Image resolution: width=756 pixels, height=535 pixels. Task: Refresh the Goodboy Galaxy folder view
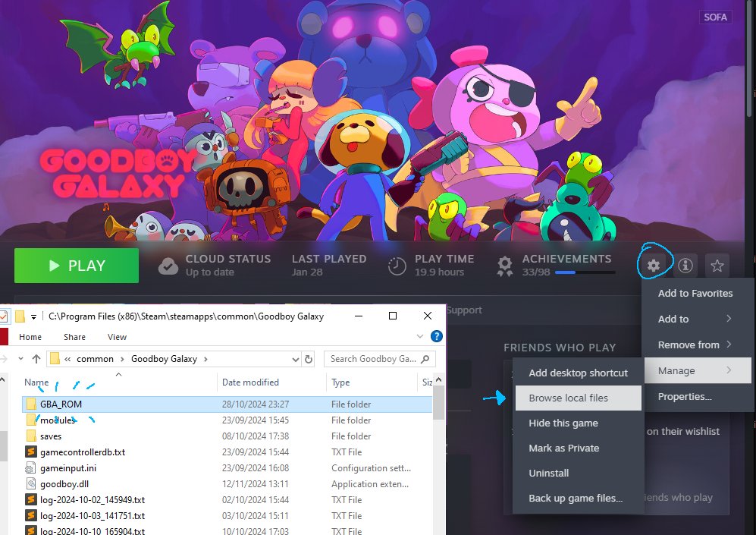pos(309,359)
